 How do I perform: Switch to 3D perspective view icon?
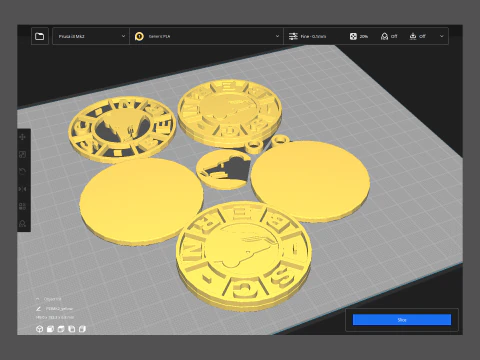(40, 329)
